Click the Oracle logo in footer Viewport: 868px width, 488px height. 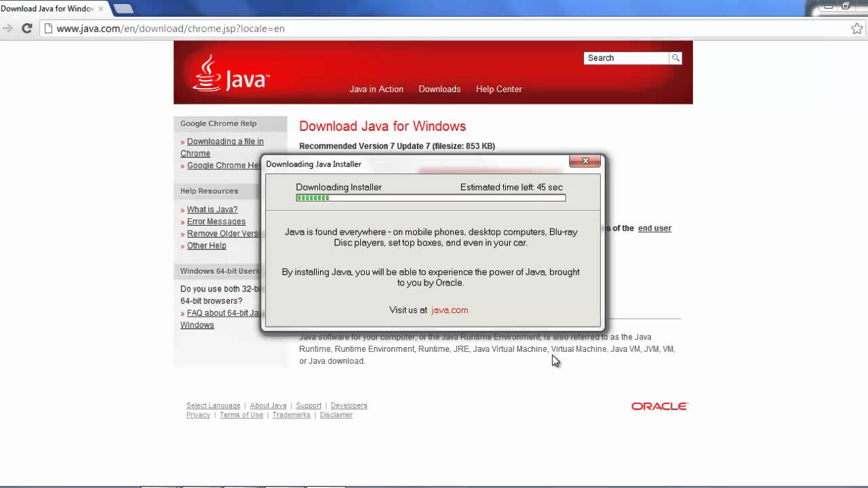(x=660, y=406)
